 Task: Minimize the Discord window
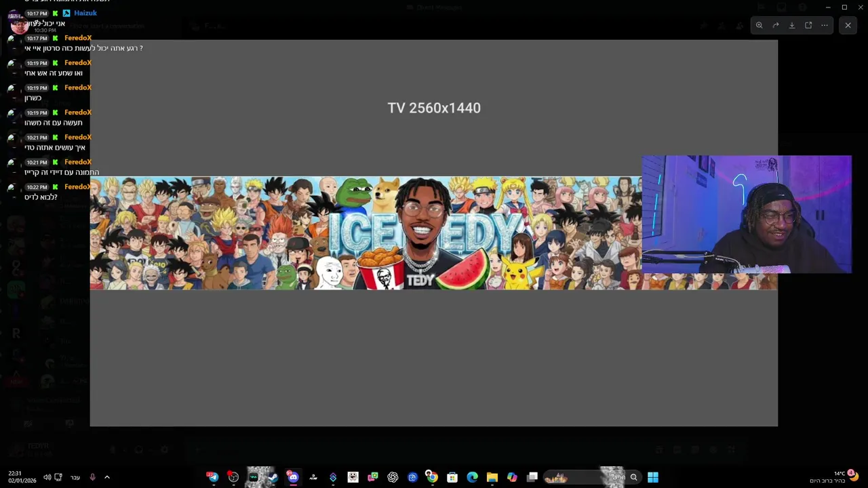[x=828, y=7]
